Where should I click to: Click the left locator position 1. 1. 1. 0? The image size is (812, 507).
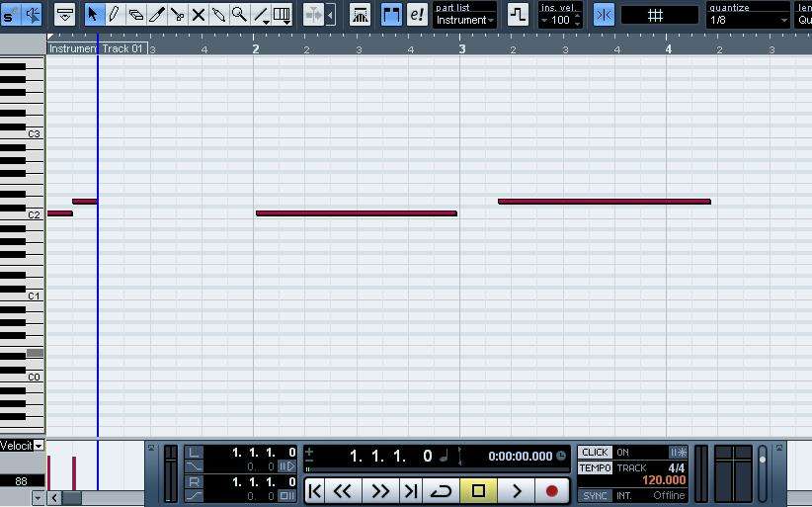pos(264,453)
